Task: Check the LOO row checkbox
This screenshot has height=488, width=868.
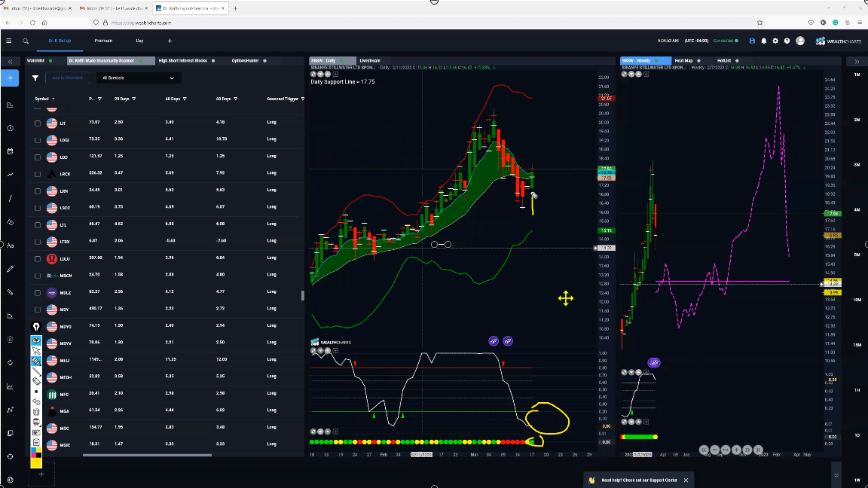Action: point(38,157)
